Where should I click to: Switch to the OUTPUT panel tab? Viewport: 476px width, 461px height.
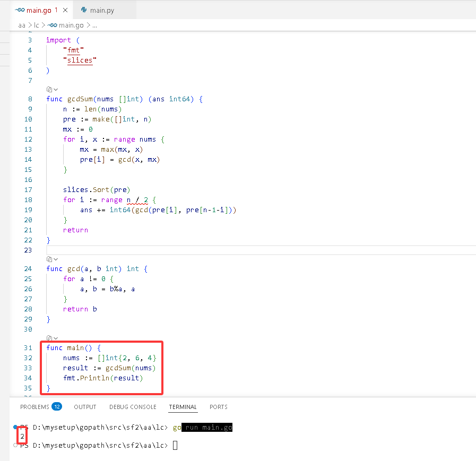click(85, 407)
